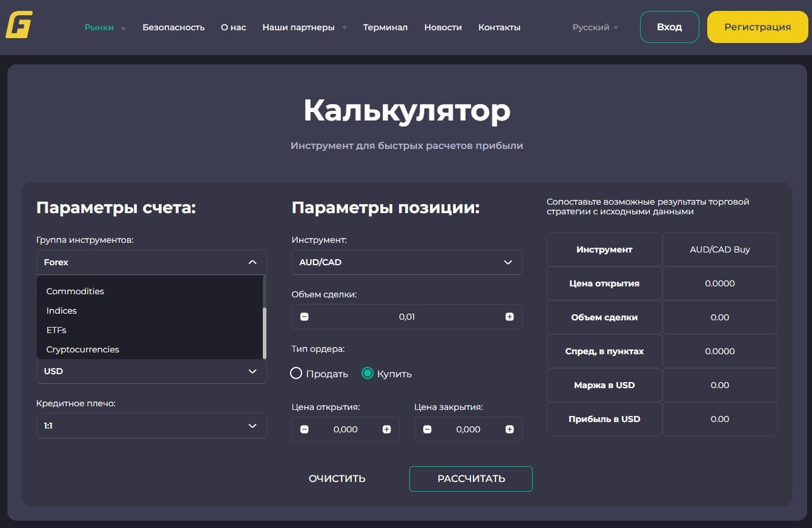Increase closing price with plus icon

pos(509,429)
